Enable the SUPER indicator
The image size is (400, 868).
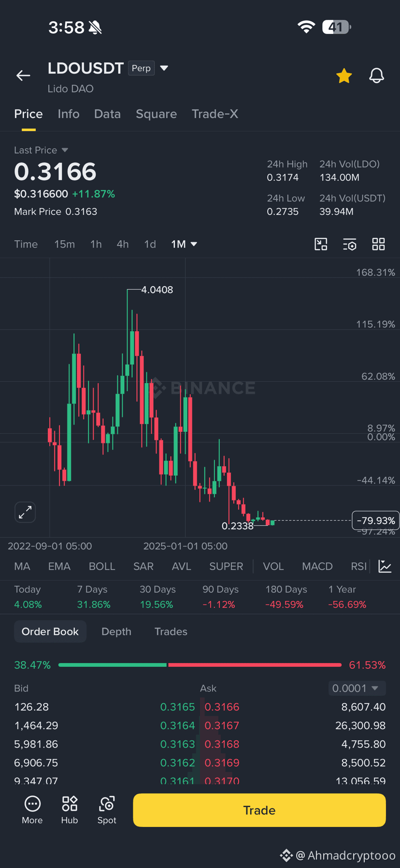click(x=226, y=566)
